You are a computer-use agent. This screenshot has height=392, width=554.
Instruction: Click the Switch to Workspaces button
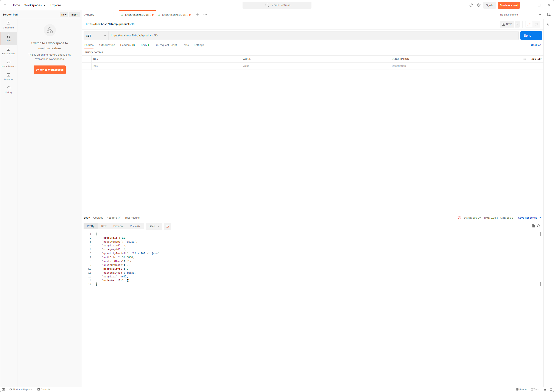[x=50, y=70]
